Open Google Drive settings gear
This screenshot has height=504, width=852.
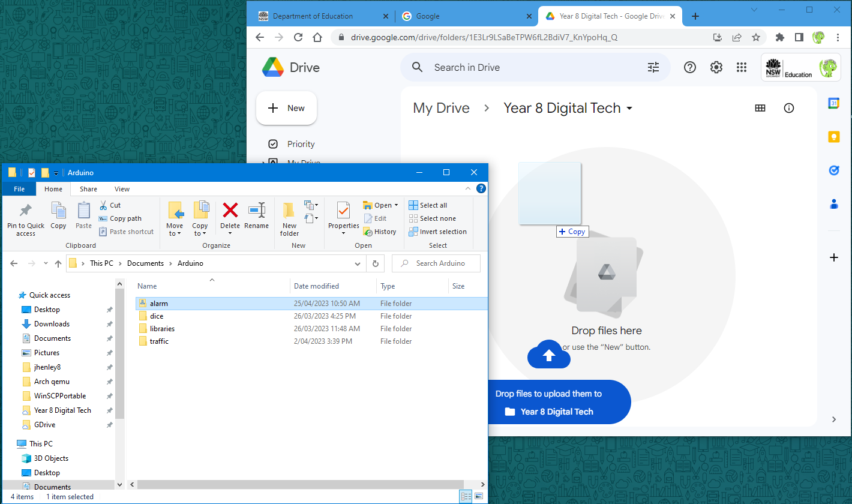coord(716,67)
